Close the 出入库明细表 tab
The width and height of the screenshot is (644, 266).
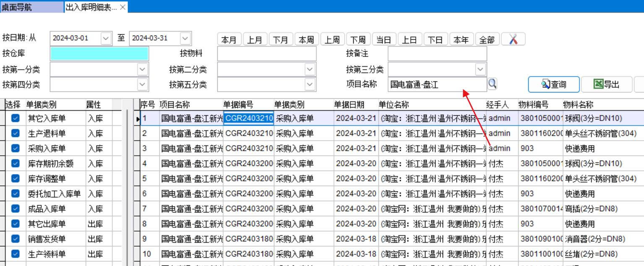coord(123,7)
